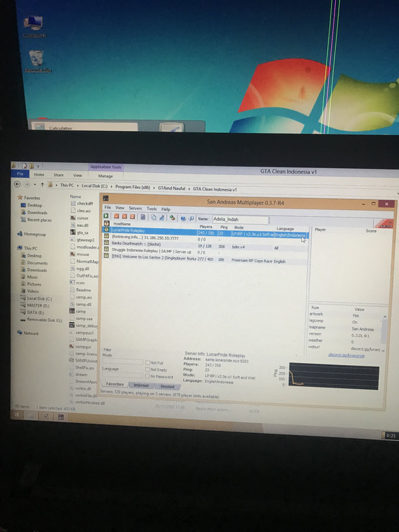Open the Home ribbon tab in Explorer

(x=39, y=174)
